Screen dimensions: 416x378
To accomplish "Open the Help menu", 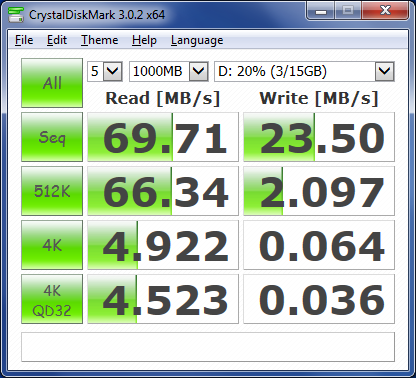I will click(144, 40).
